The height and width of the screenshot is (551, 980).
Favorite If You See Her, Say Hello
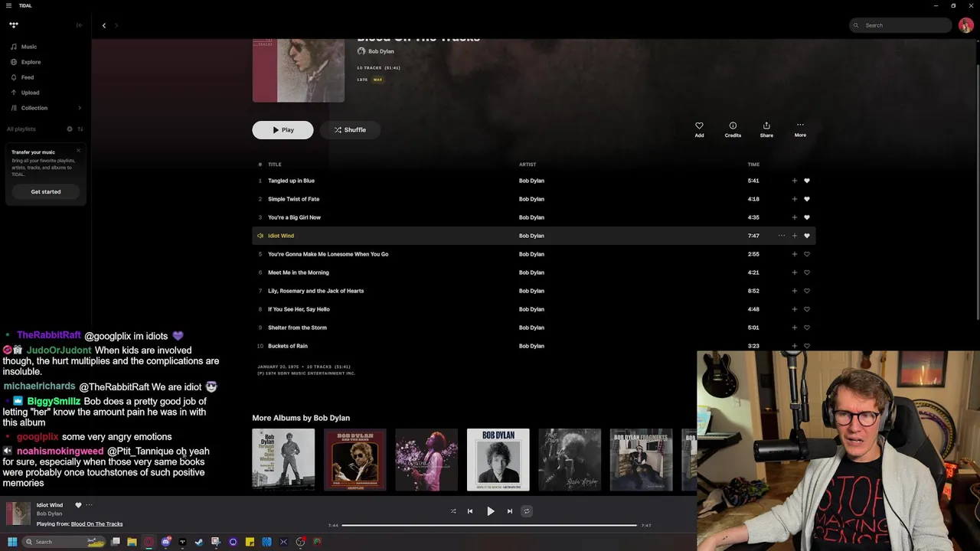click(807, 309)
